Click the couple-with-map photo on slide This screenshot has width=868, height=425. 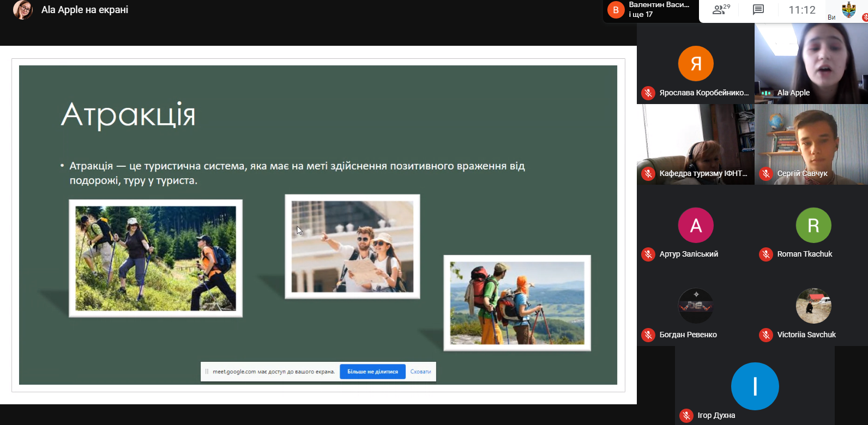click(352, 246)
